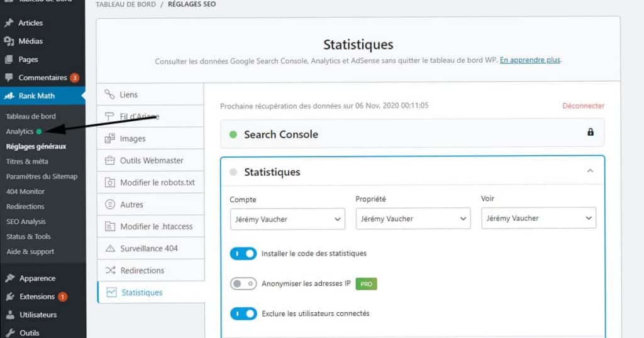644x338 pixels.
Task: Click the Médias icon in sidebar
Action: click(9, 41)
